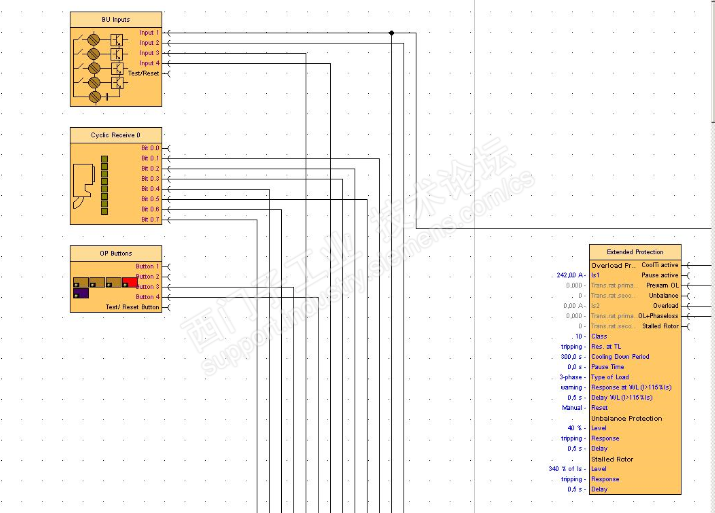Click the Pause active output

click(686, 275)
